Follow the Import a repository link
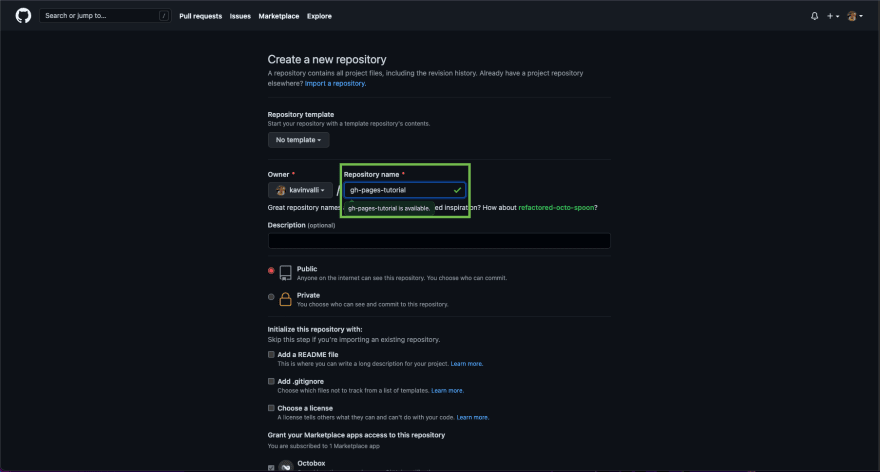880x472 pixels. [334, 84]
